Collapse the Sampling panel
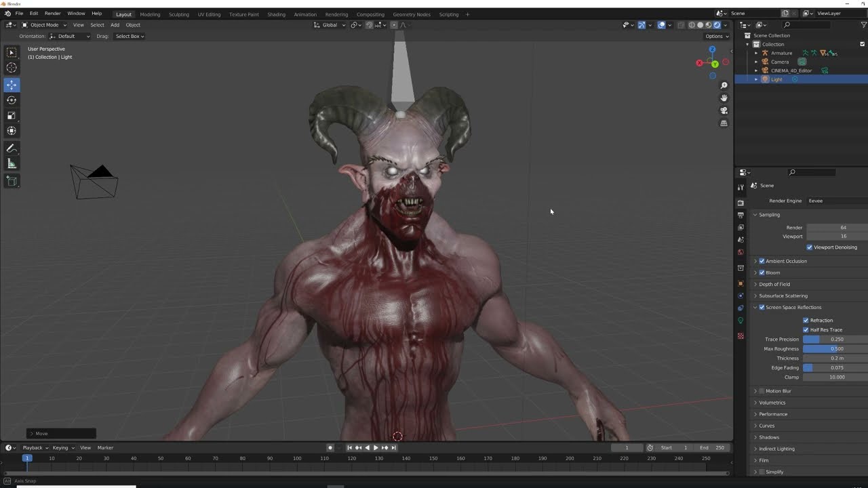The width and height of the screenshot is (868, 488). [x=755, y=215]
